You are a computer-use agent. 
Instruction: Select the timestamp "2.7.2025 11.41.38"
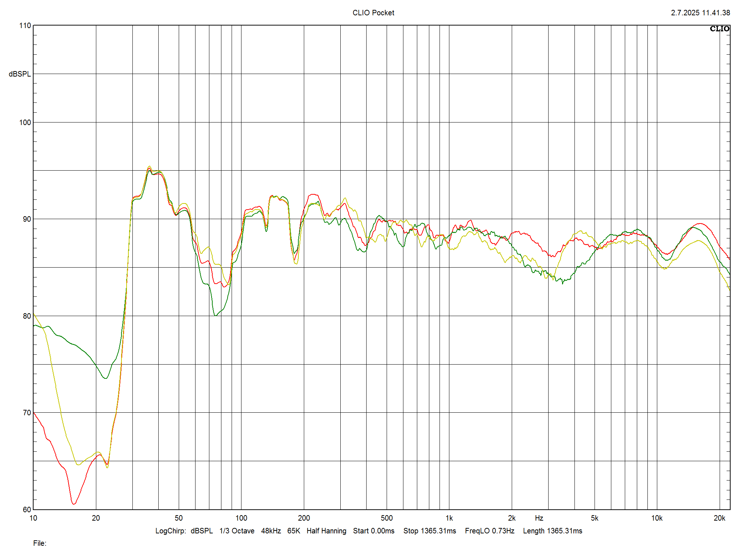click(x=700, y=13)
